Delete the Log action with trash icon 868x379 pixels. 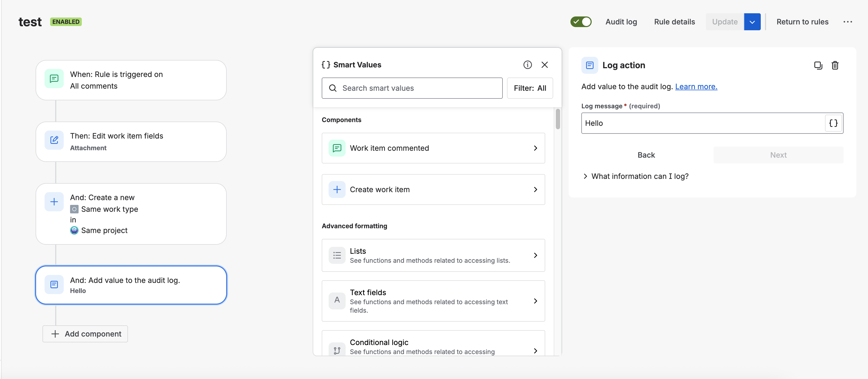click(x=835, y=65)
